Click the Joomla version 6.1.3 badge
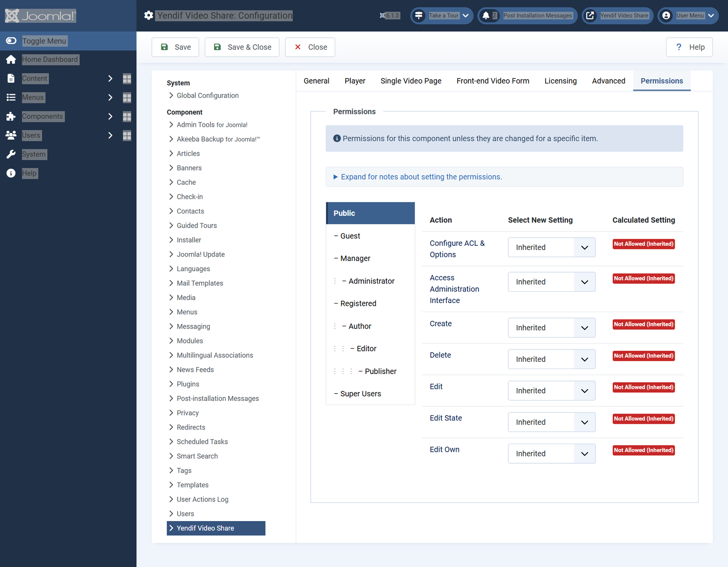The height and width of the screenshot is (567, 728). coord(390,15)
